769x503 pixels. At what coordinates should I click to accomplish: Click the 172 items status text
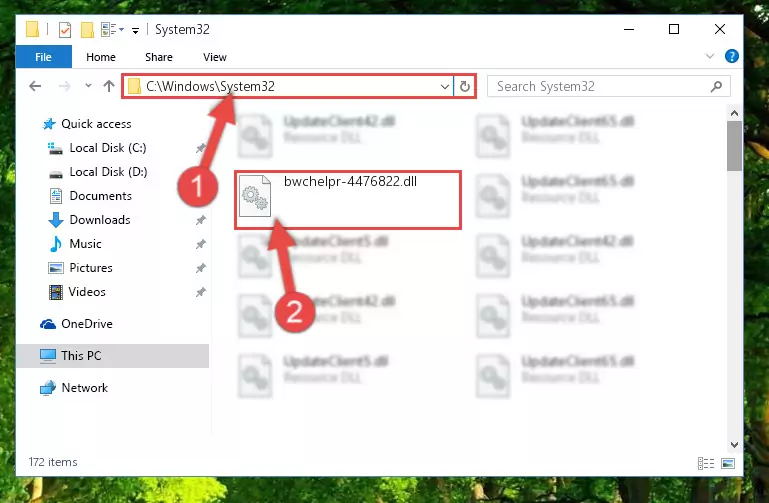[53, 462]
